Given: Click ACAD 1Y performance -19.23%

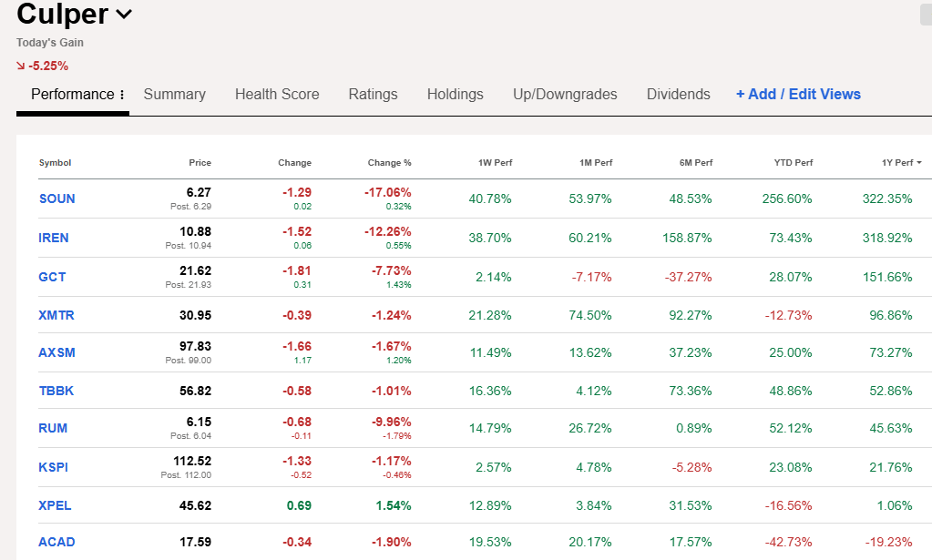Looking at the screenshot, I should click(x=888, y=542).
